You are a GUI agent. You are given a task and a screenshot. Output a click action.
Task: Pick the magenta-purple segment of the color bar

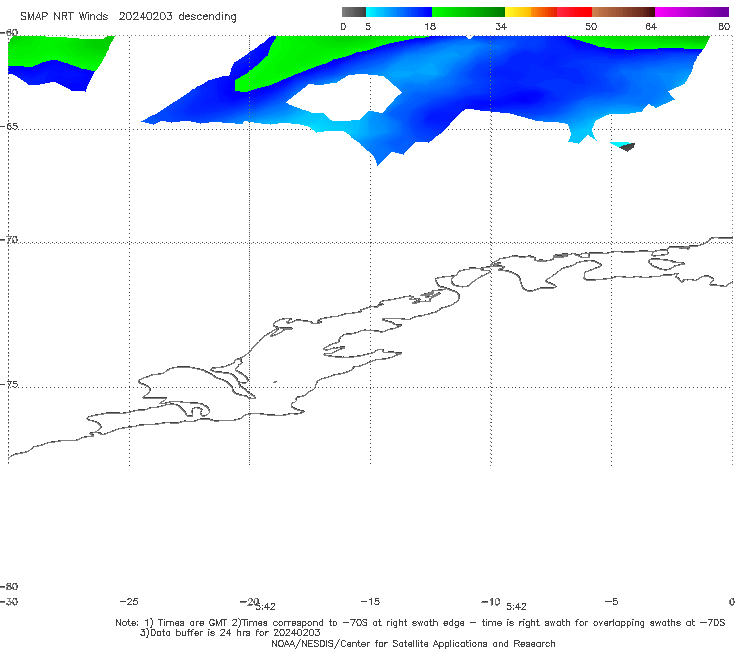click(x=692, y=12)
